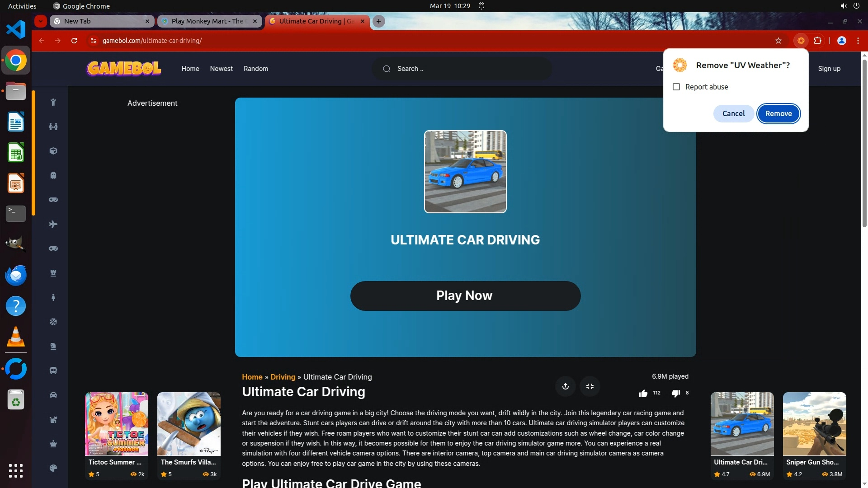Image resolution: width=868 pixels, height=488 pixels.
Task: Open the Chrome Extensions puzzle icon
Action: click(x=817, y=41)
